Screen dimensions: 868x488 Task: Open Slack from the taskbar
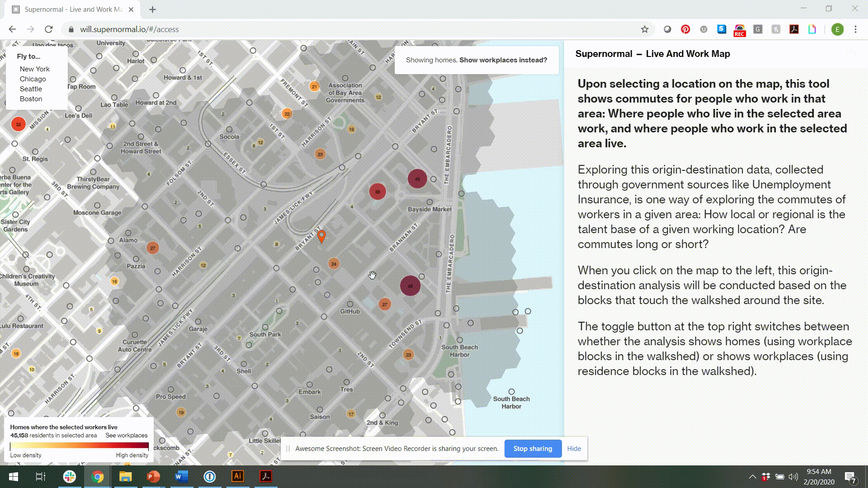pyautogui.click(x=69, y=476)
